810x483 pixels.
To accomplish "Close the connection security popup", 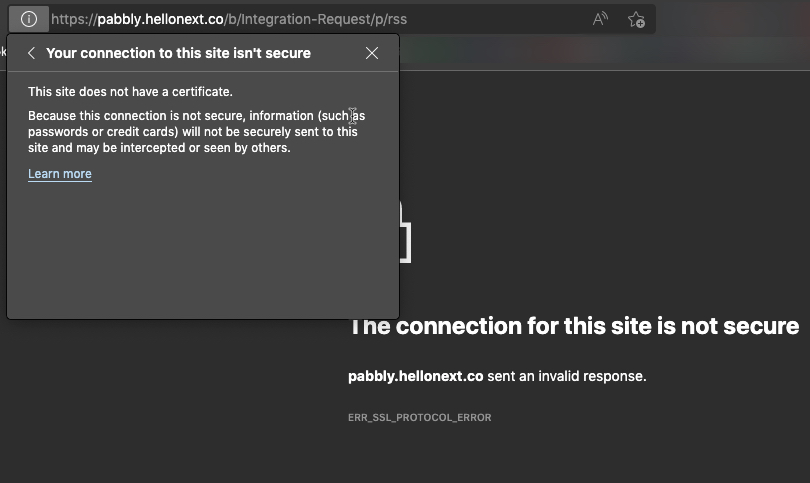I will point(372,53).
